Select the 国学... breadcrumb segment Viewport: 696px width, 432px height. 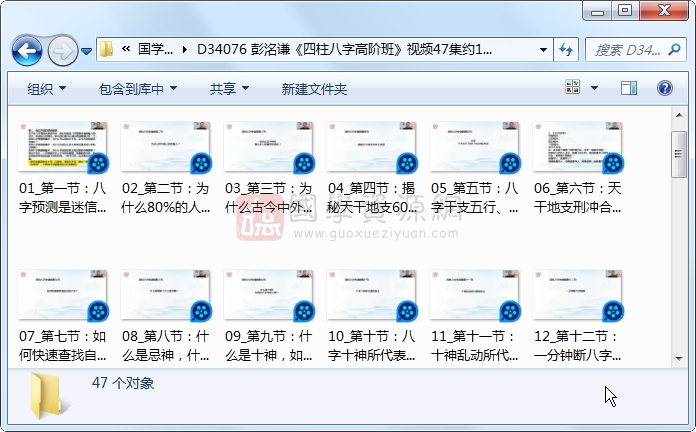(155, 49)
